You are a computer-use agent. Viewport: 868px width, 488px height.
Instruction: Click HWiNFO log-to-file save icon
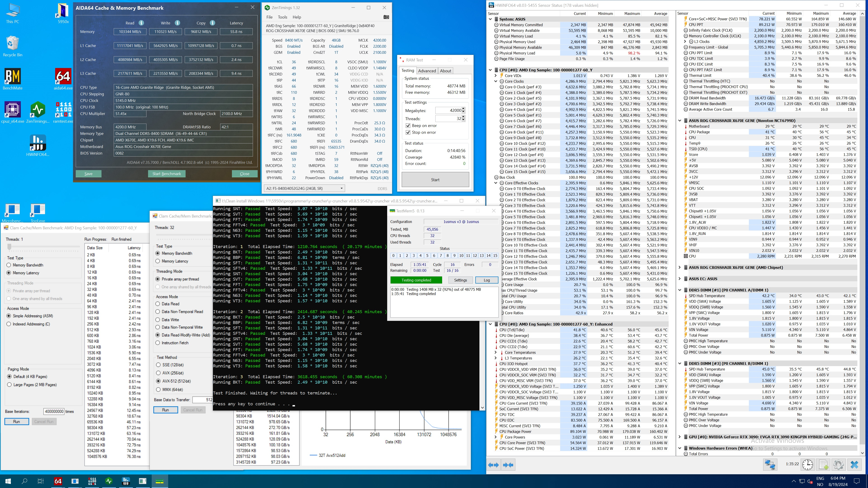[823, 465]
